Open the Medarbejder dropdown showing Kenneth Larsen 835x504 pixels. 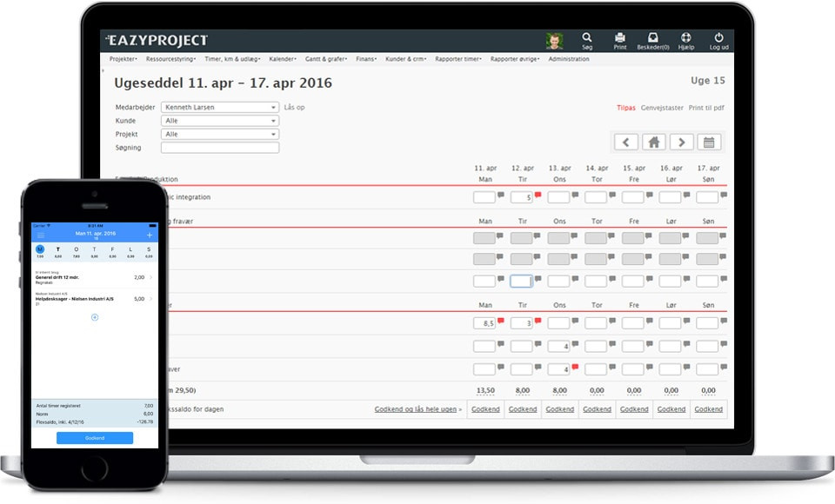[219, 106]
